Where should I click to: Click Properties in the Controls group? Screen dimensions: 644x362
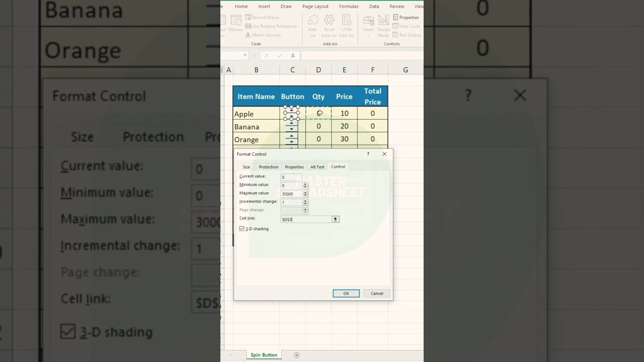pyautogui.click(x=406, y=18)
